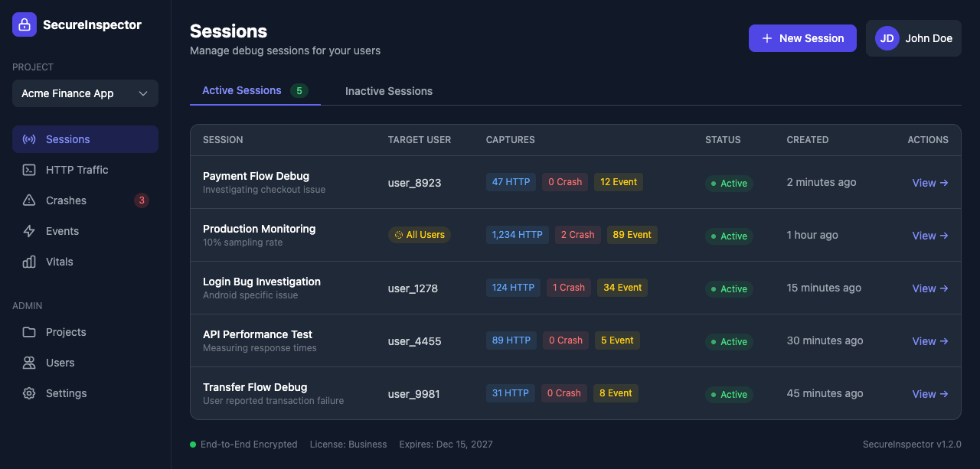Click the 1,234 HTTP capture badge

[x=518, y=235]
